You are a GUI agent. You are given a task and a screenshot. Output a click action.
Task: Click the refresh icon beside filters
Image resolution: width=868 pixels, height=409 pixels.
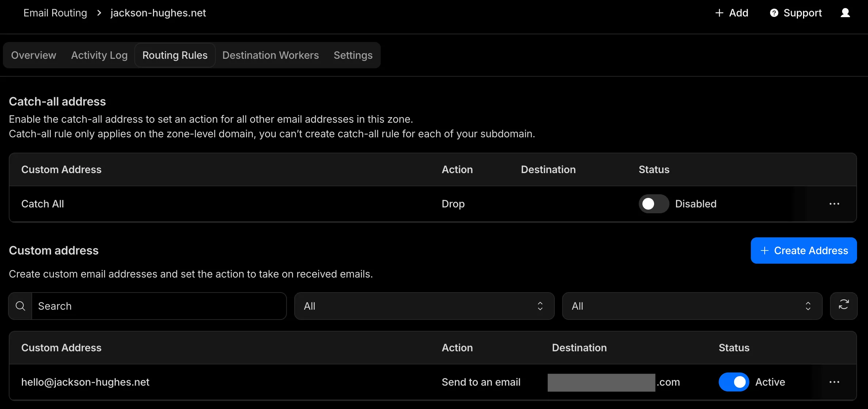pyautogui.click(x=844, y=306)
